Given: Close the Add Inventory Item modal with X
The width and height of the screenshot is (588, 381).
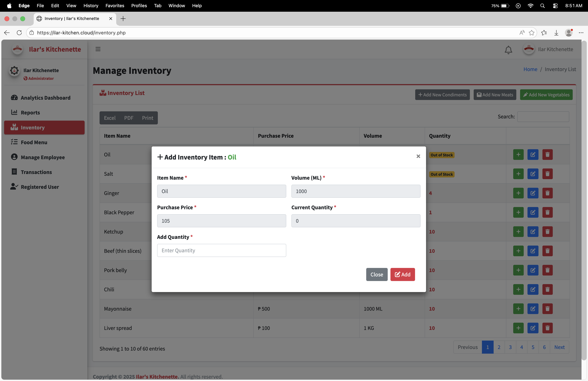Looking at the screenshot, I should pyautogui.click(x=418, y=156).
